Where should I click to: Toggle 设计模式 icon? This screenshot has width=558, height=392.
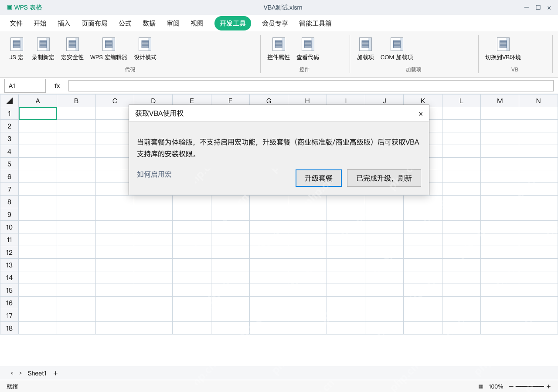tap(145, 44)
